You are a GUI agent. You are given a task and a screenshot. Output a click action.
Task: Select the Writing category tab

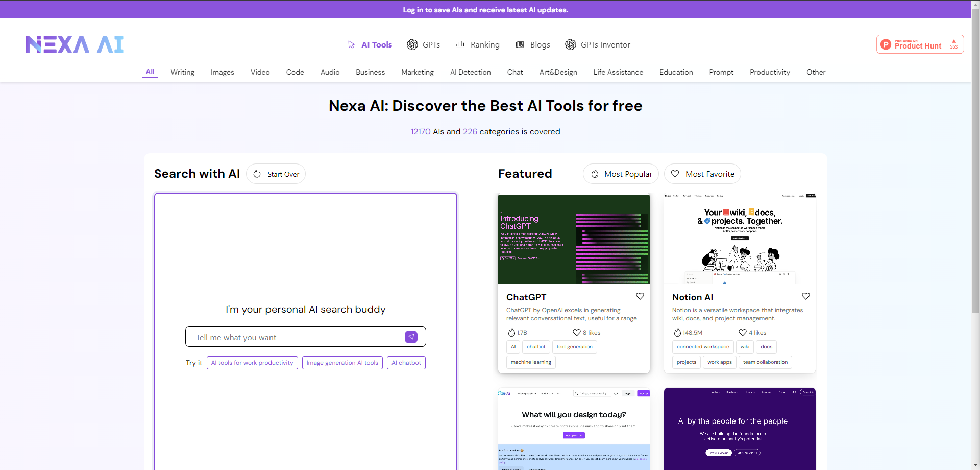click(183, 72)
